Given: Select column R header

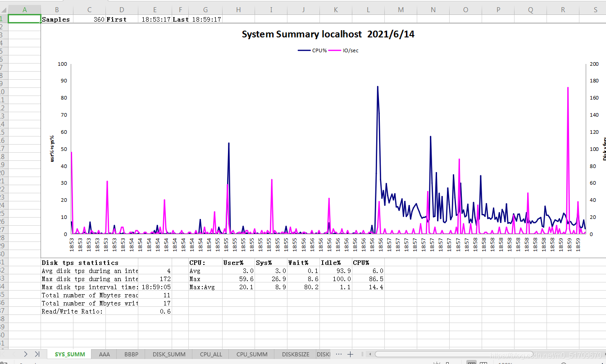Looking at the screenshot, I should pyautogui.click(x=563, y=10).
